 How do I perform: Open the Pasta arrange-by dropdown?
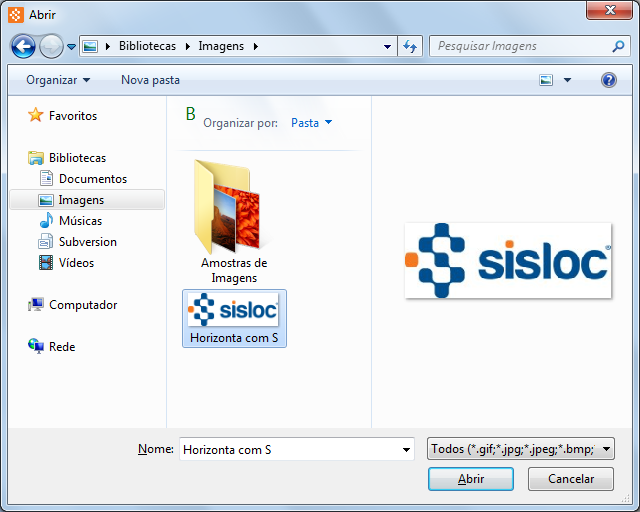[x=312, y=123]
